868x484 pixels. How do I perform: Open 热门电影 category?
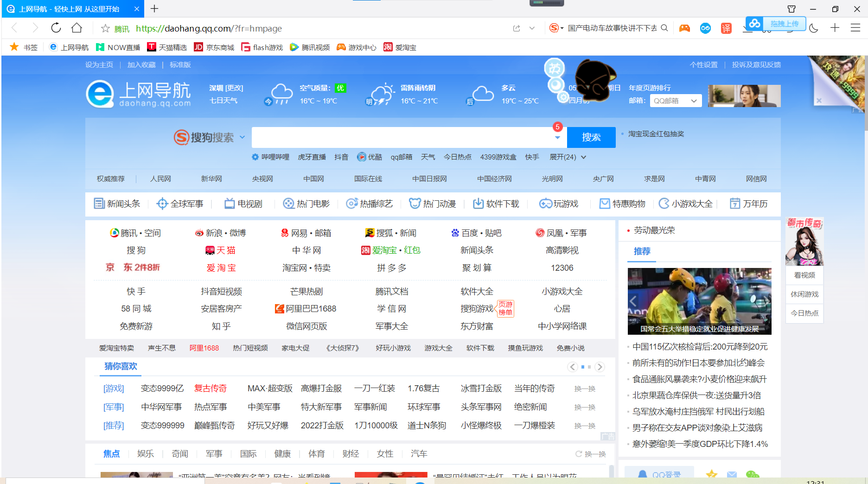306,204
